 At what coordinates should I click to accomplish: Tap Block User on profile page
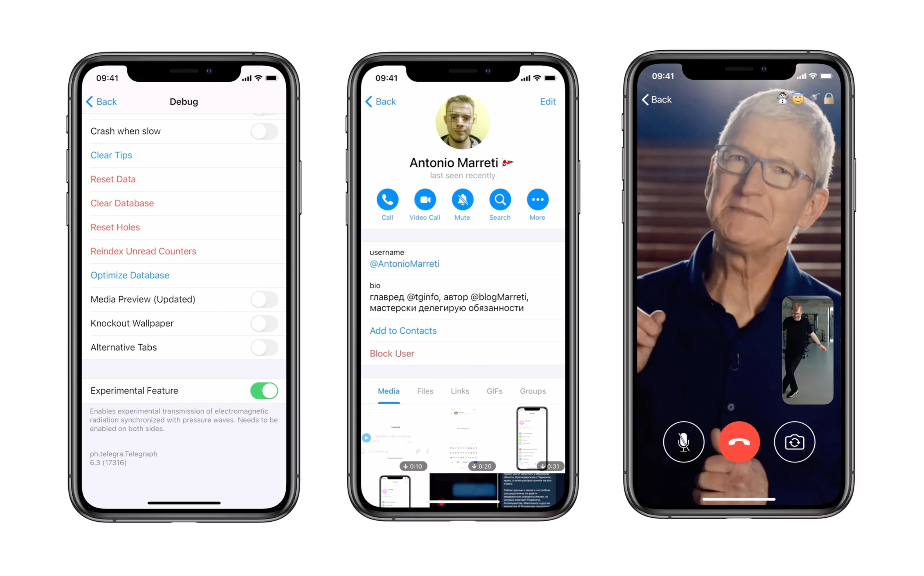(392, 353)
